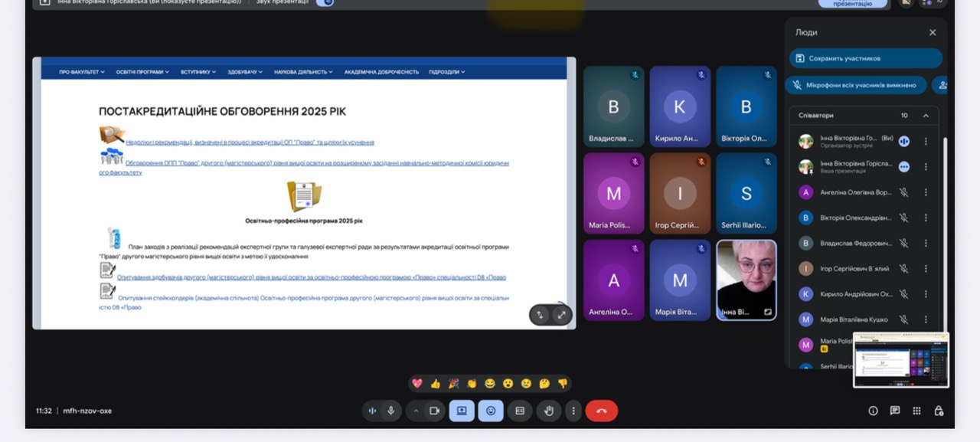Viewport: 980px width, 442px height.
Task: Toggle mute for Ігор Сергійович В'ялий
Action: 904,269
